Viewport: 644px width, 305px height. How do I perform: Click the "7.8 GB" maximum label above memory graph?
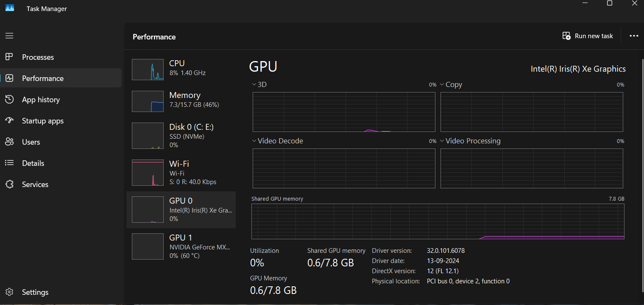point(617,199)
